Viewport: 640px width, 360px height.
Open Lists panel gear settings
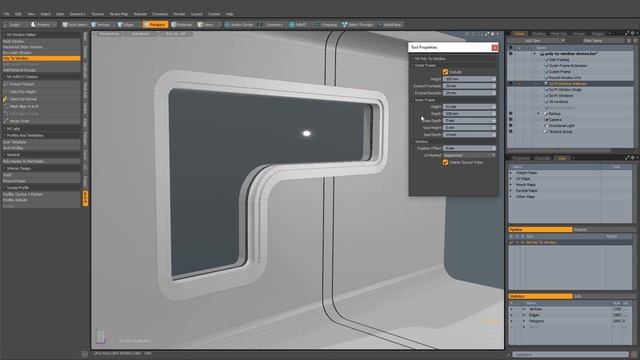click(632, 158)
